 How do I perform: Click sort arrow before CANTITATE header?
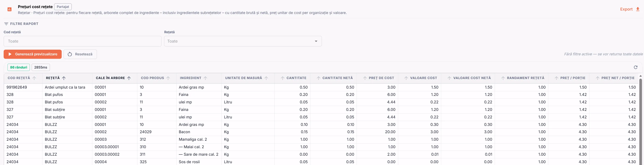click(283, 78)
